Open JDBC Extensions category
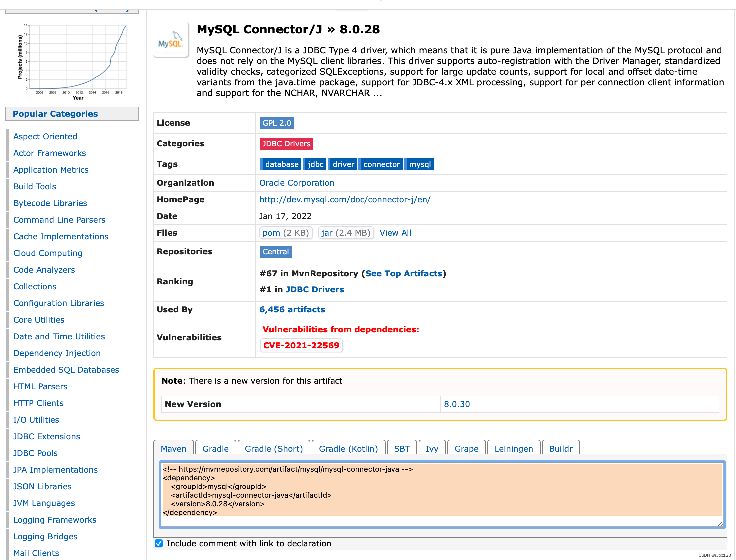736x560 pixels. pos(47,437)
